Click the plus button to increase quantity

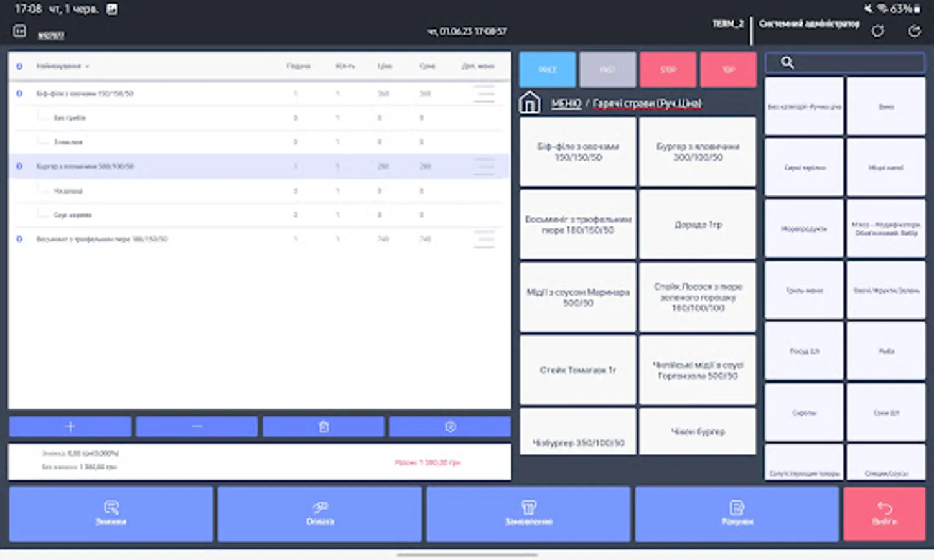click(x=70, y=427)
